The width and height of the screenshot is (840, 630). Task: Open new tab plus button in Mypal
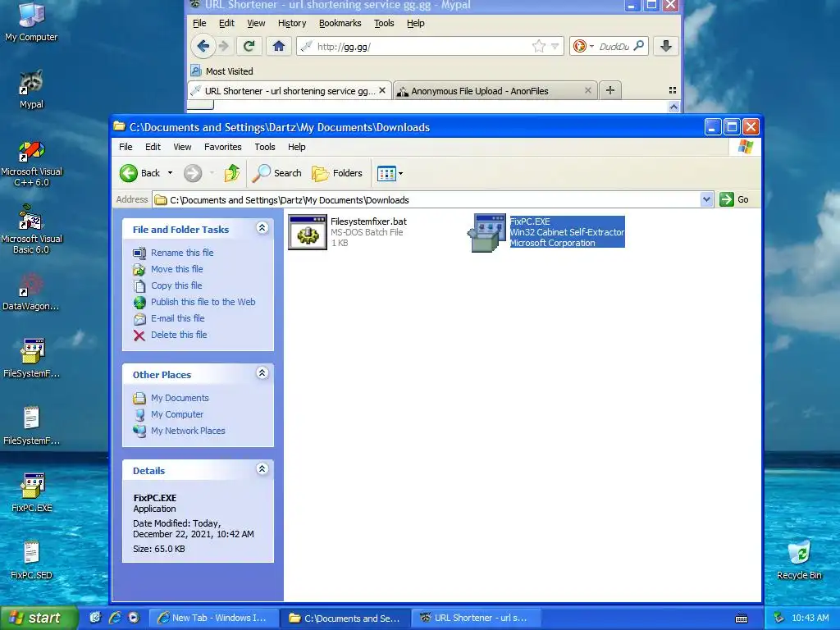[x=609, y=90]
